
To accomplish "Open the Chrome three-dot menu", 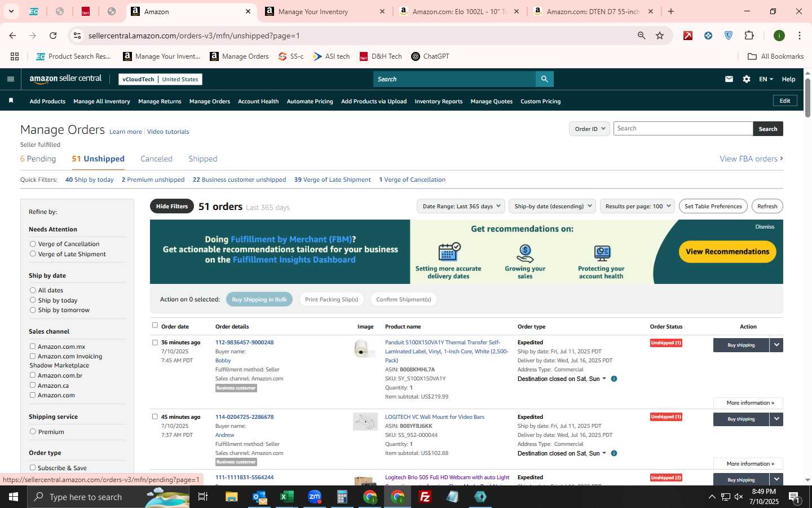I will (x=799, y=36).
